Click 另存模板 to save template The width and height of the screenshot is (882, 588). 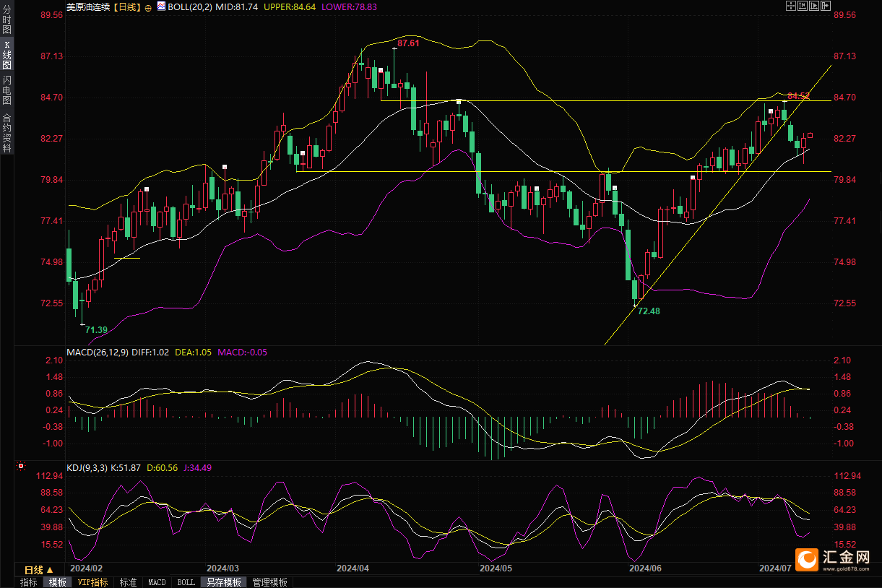pyautogui.click(x=222, y=582)
